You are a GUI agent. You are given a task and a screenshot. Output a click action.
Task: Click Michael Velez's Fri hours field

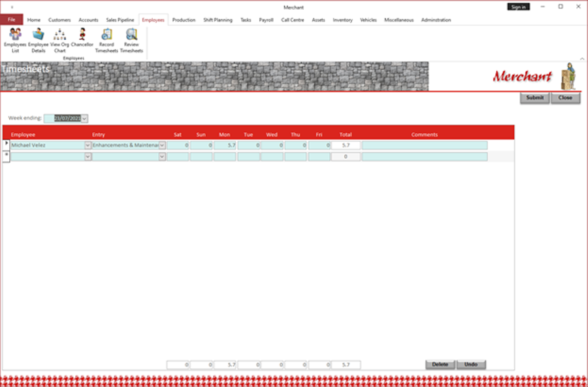click(319, 145)
